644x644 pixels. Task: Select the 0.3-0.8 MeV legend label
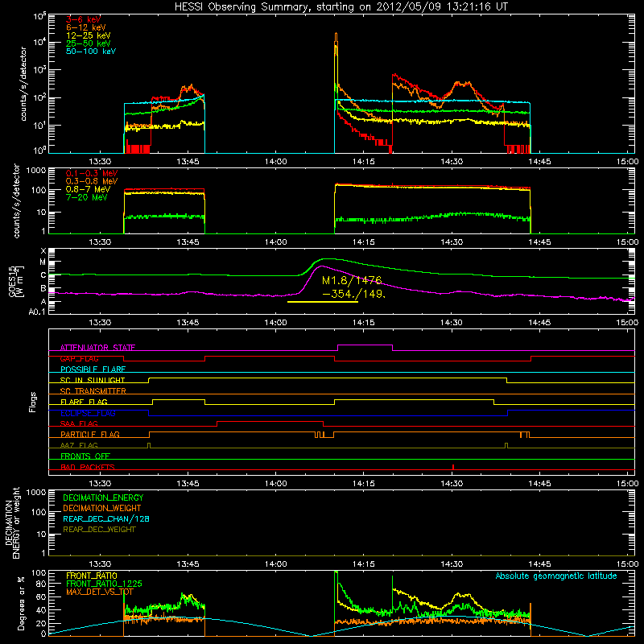(92, 181)
